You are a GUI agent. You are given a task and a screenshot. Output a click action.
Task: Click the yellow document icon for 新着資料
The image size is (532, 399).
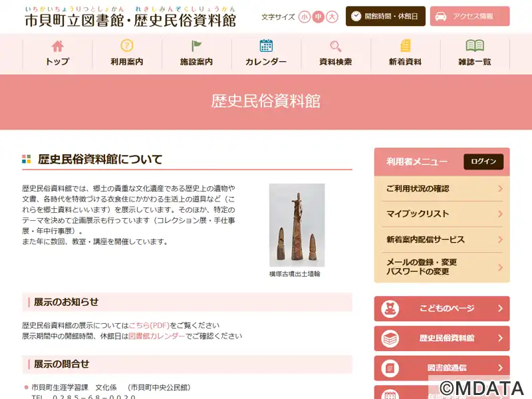405,46
